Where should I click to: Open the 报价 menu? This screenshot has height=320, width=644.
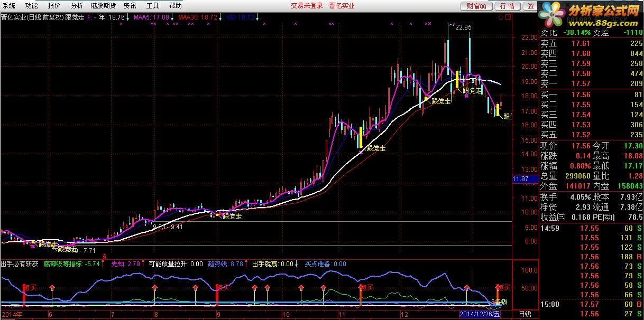coord(54,6)
